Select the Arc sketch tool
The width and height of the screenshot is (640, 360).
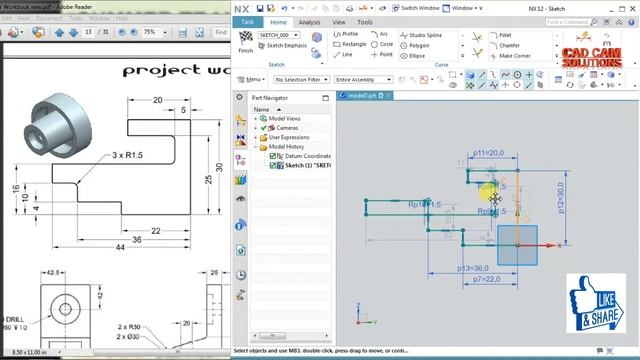(x=380, y=34)
